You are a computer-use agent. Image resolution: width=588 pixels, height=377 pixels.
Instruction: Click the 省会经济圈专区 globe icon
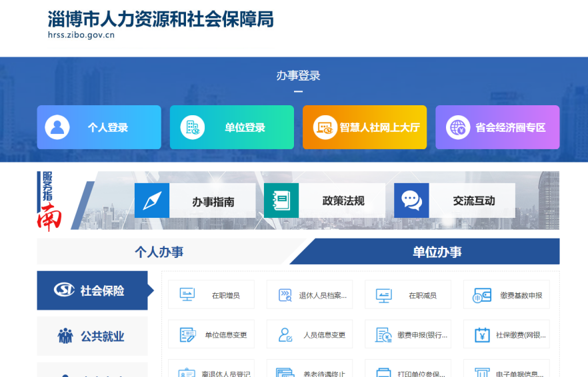coord(458,127)
